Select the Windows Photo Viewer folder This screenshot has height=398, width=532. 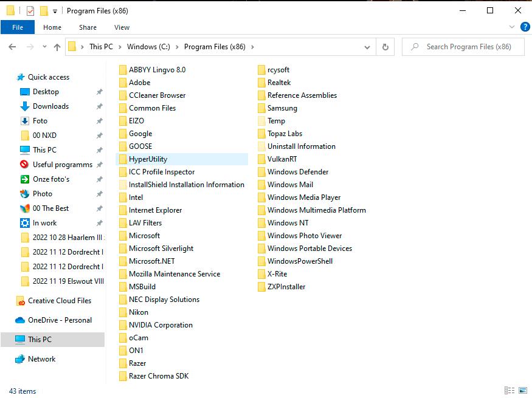[x=300, y=236]
